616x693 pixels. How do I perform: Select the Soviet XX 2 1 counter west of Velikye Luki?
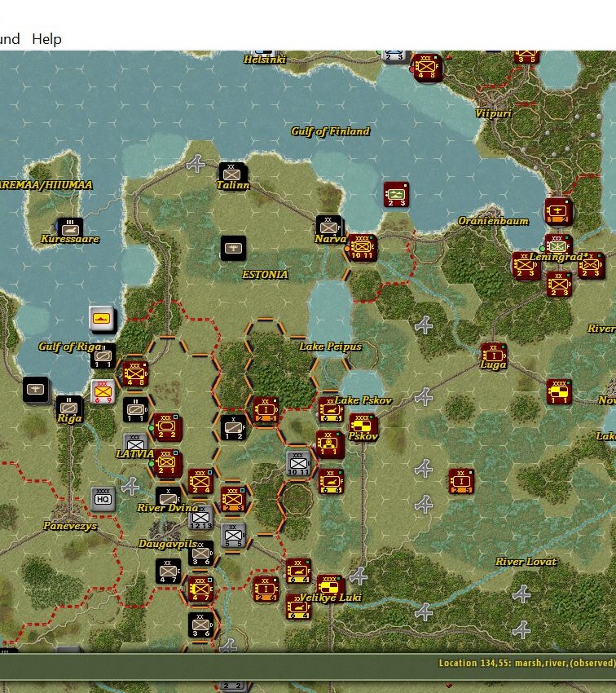click(x=266, y=589)
